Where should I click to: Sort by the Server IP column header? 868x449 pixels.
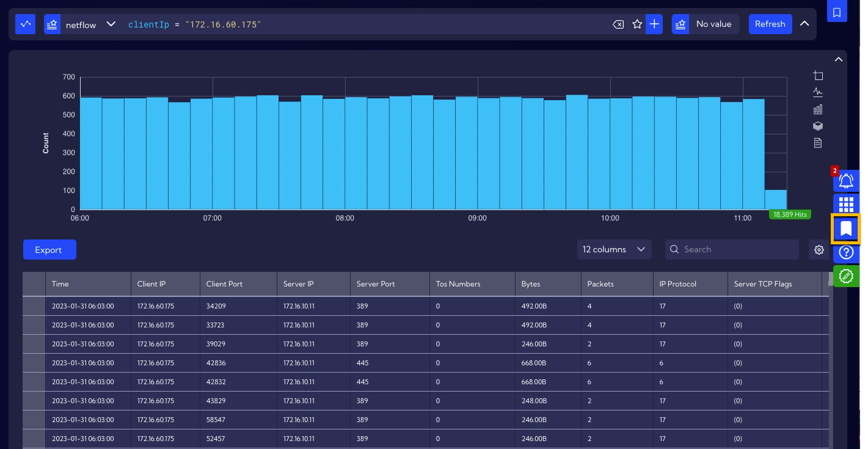(x=313, y=284)
